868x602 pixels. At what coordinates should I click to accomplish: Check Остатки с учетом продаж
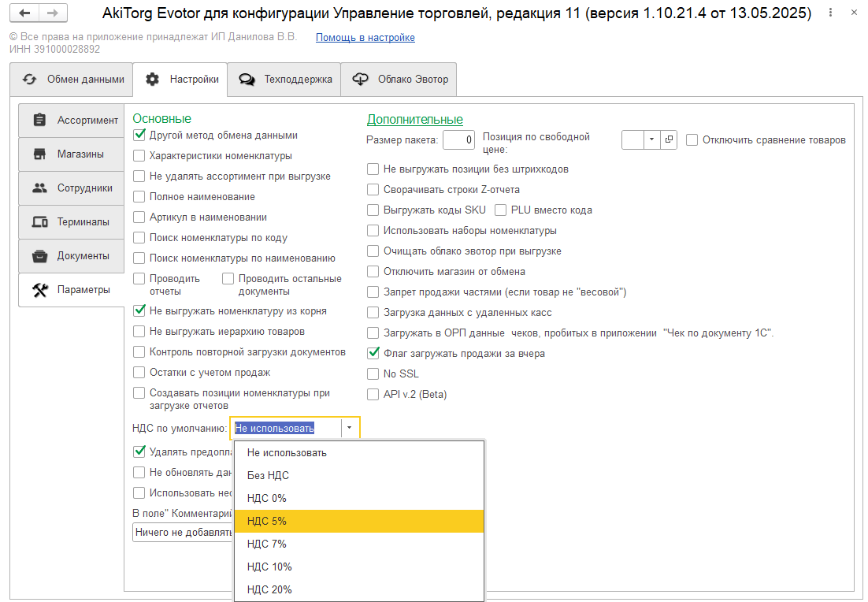click(139, 372)
